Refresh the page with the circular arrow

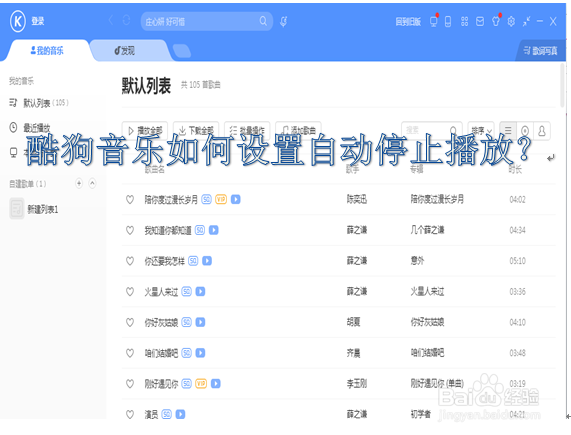tap(126, 20)
